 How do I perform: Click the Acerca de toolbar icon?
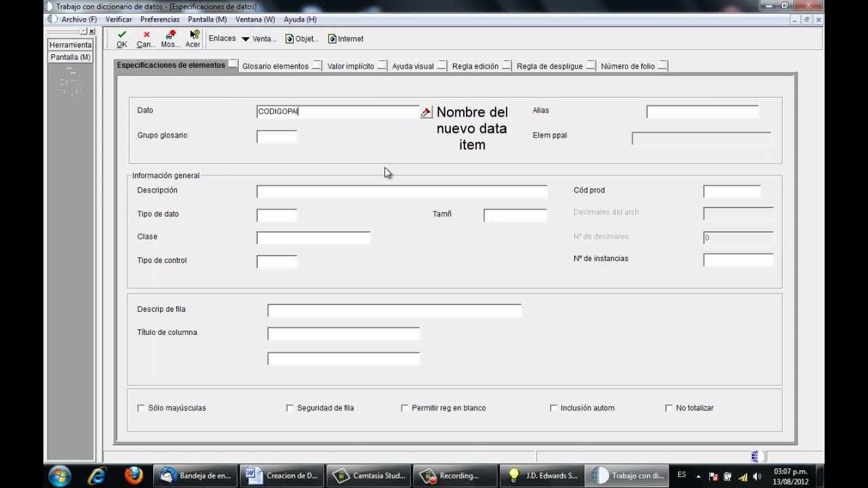(x=195, y=35)
